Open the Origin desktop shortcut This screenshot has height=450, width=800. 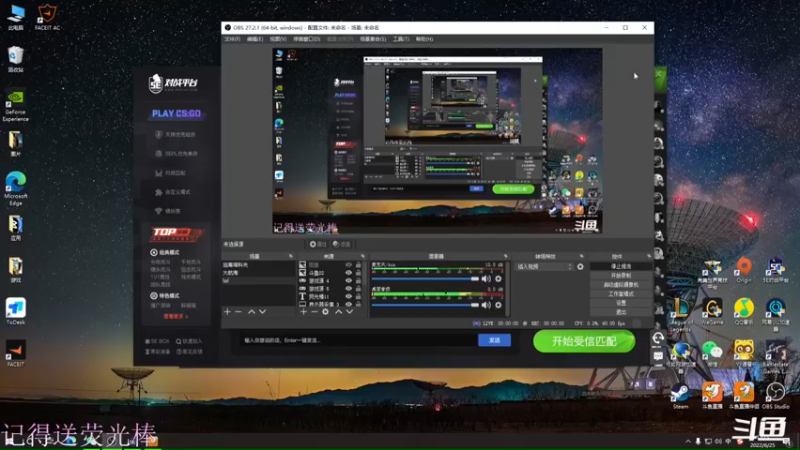pyautogui.click(x=744, y=270)
